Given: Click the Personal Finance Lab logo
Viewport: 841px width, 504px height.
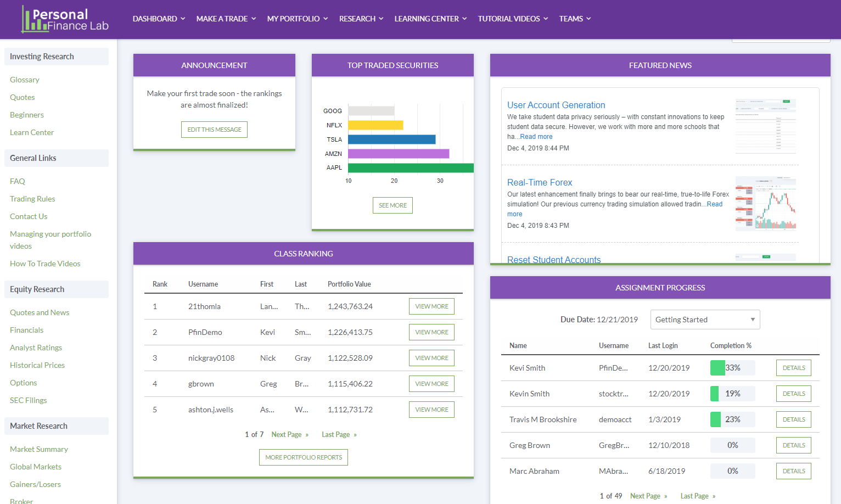Looking at the screenshot, I should pos(65,19).
